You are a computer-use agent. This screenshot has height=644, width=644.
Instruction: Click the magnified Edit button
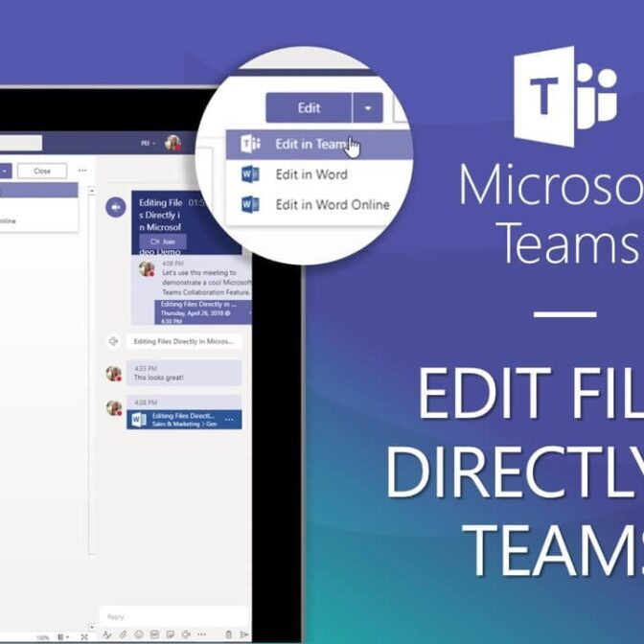(309, 108)
